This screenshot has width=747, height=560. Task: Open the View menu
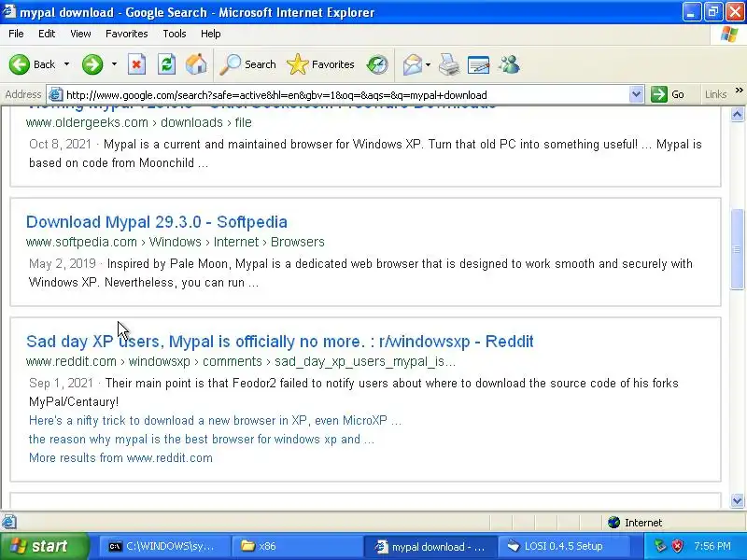coord(80,34)
